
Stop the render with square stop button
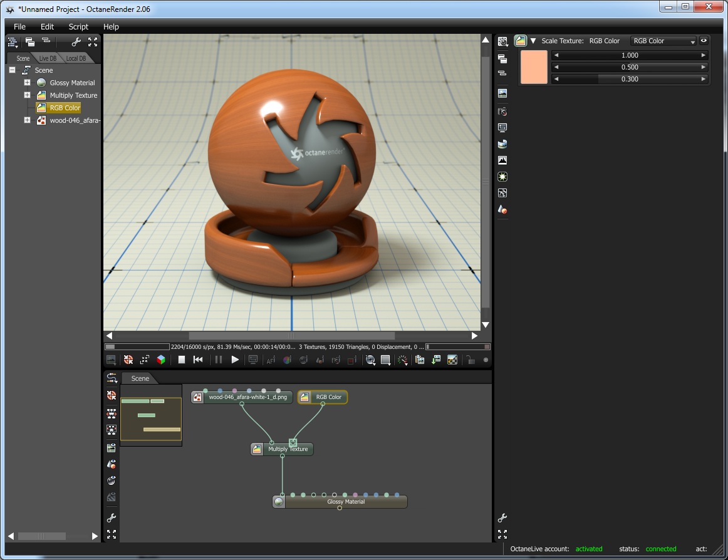182,360
